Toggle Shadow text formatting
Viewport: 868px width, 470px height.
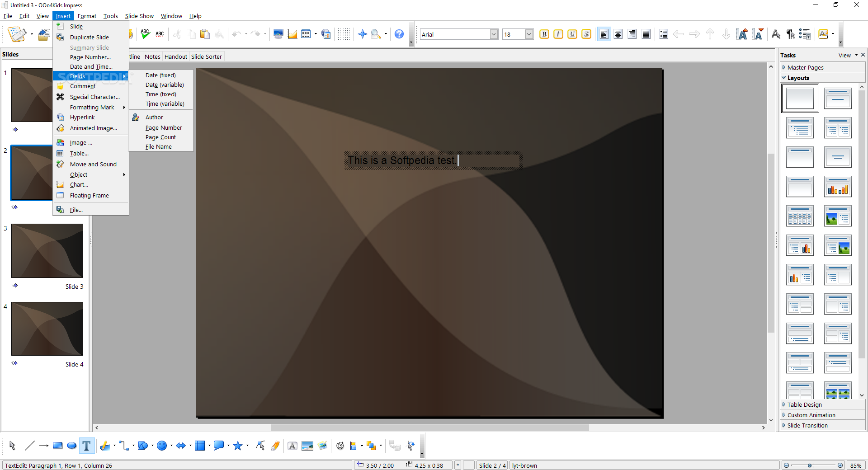point(586,34)
